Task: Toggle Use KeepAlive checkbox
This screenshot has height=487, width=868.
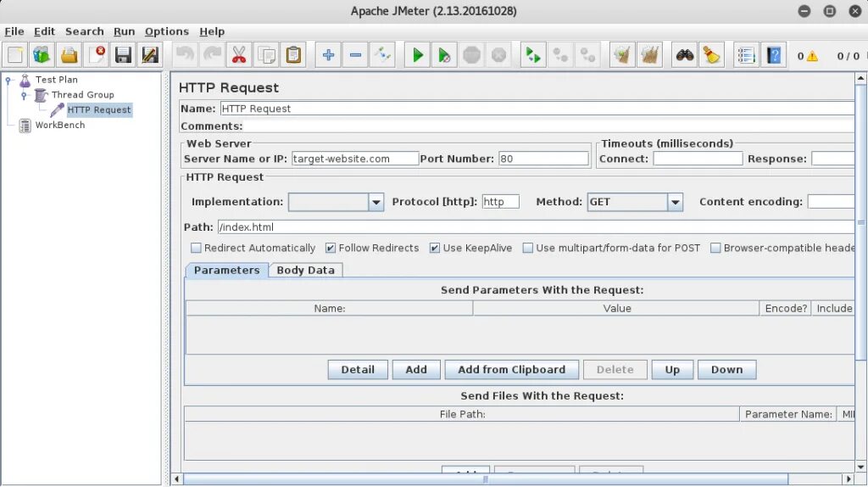Action: [435, 248]
